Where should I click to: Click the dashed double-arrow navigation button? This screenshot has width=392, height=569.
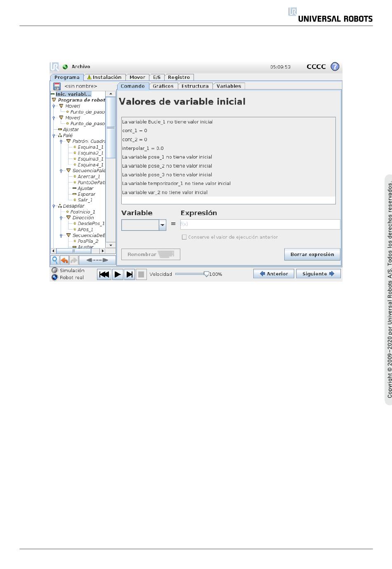pyautogui.click(x=97, y=260)
